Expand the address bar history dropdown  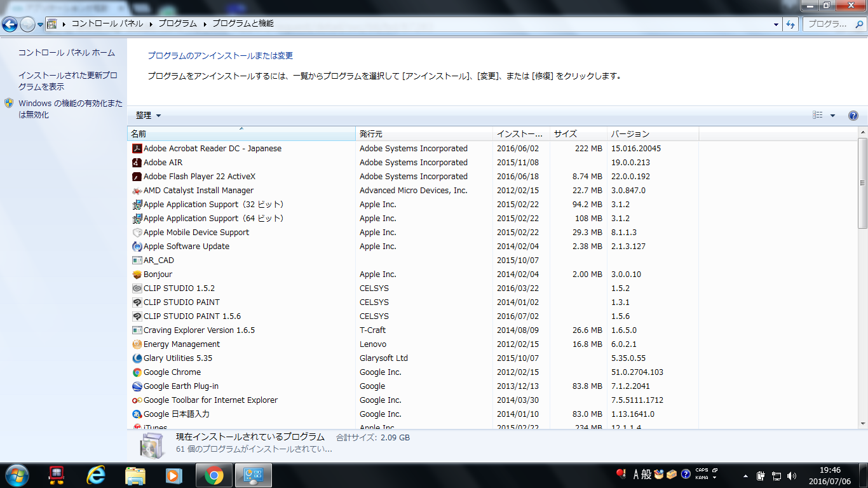pyautogui.click(x=776, y=24)
